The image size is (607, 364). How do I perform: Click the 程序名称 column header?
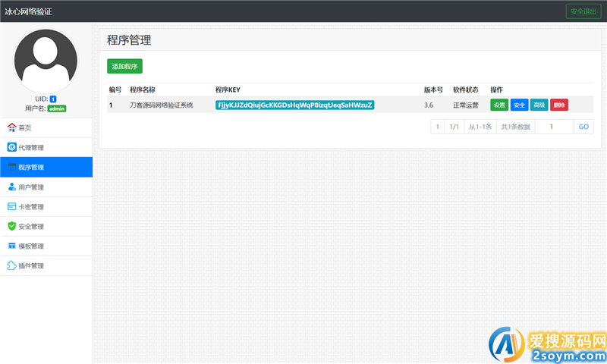coord(143,89)
